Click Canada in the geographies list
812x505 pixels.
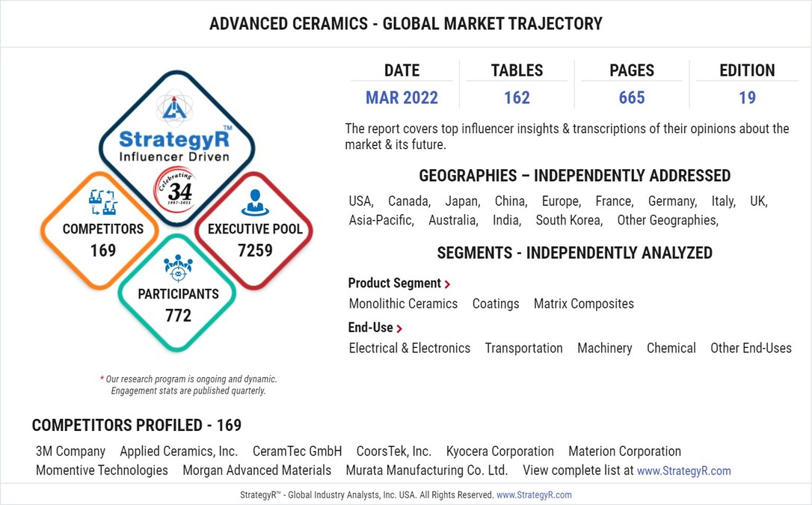pyautogui.click(x=409, y=201)
